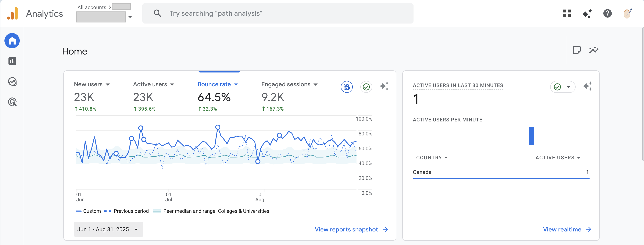The height and width of the screenshot is (245, 644).
Task: Click the Insights sparkle icon on metrics card
Action: point(385,86)
